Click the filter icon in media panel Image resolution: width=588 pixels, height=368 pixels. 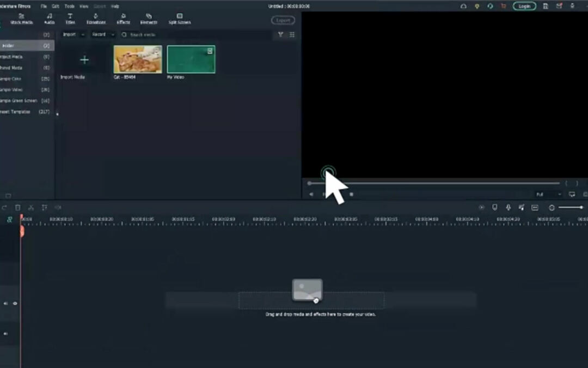280,34
